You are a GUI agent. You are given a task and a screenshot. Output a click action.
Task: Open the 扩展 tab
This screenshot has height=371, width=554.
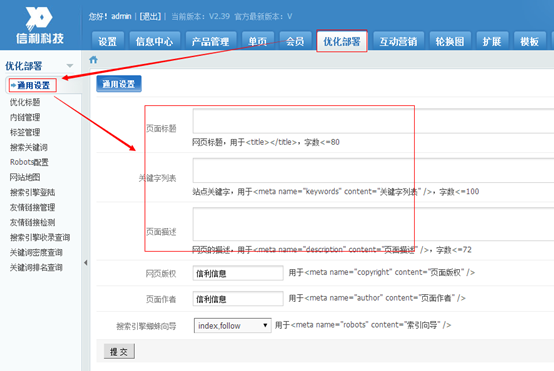point(492,41)
